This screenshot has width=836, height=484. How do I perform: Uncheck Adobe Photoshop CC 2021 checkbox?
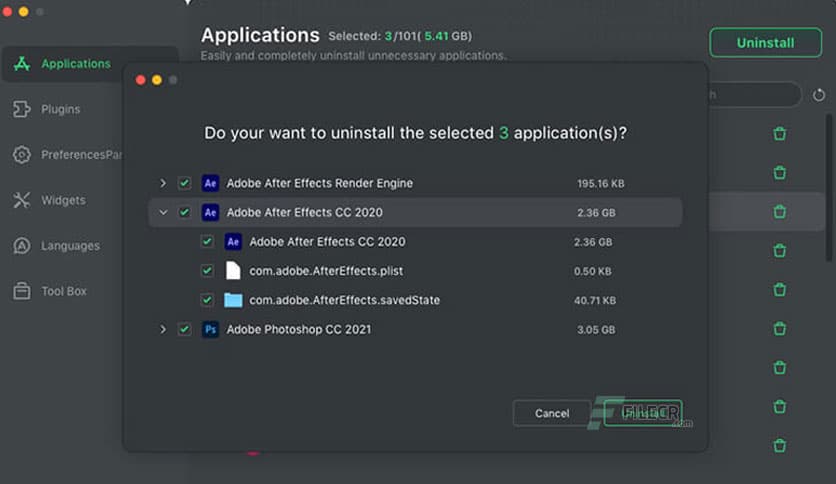[184, 329]
